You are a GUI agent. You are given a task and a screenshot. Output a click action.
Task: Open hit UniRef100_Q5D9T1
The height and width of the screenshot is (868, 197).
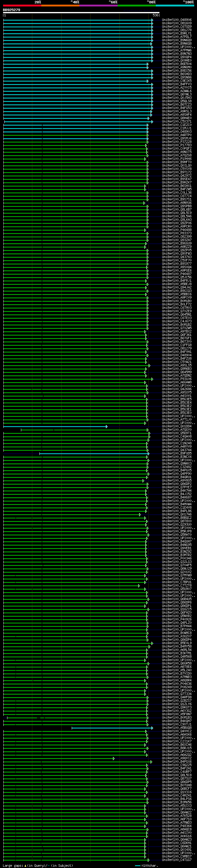tap(177, 433)
